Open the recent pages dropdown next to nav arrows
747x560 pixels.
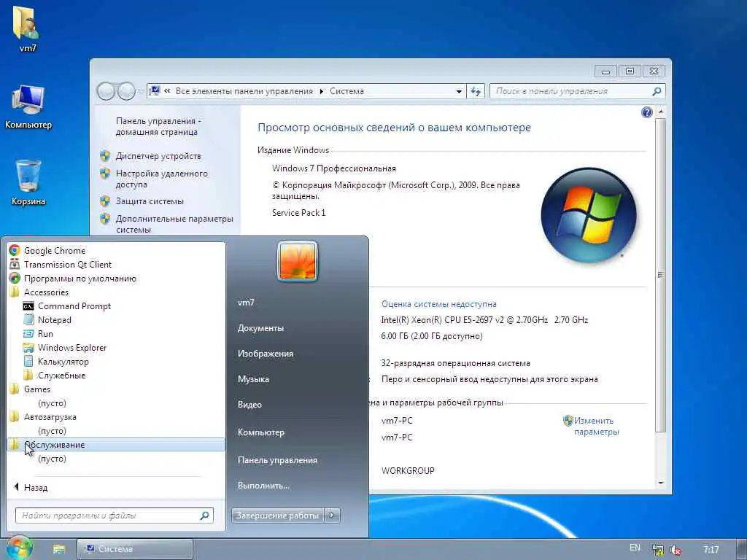pos(141,91)
